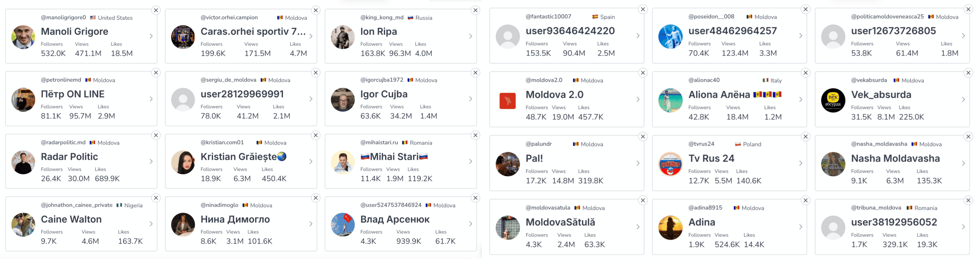Viewport: 980px width, 259px height.
Task: Close the Nasha Moldavasha card
Action: [x=968, y=136]
